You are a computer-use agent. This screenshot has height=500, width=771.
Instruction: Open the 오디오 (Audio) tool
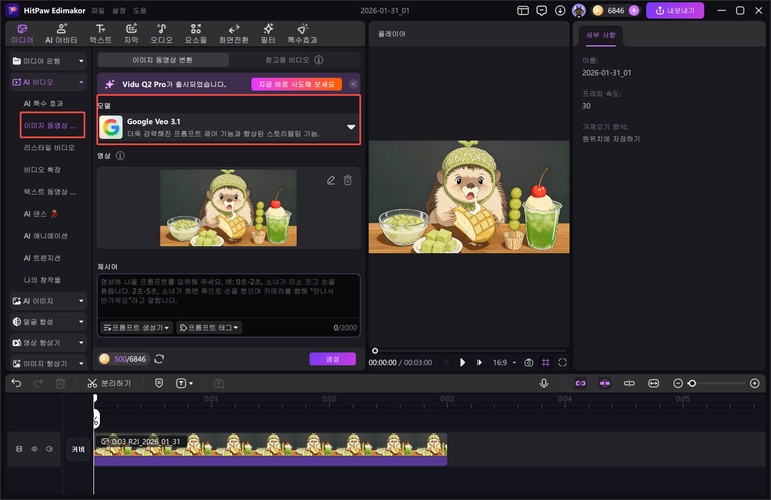click(161, 33)
